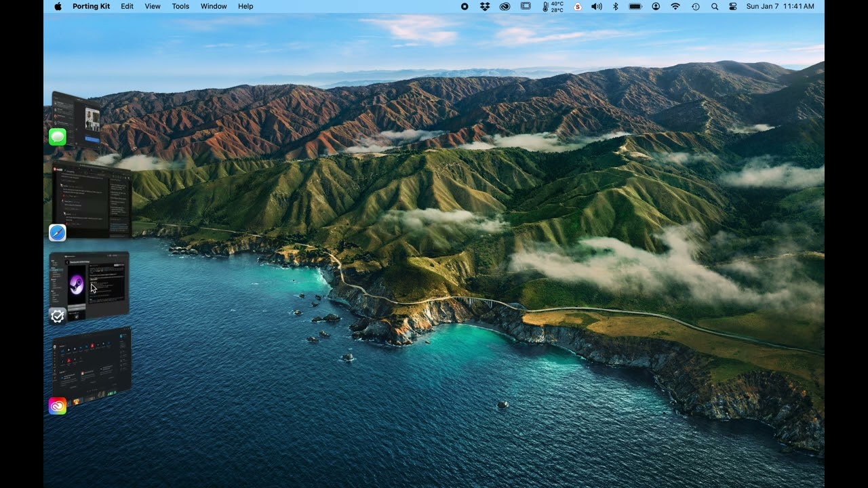Viewport: 868px width, 488px height.
Task: Open the Time Machine status menu
Action: click(x=695, y=6)
